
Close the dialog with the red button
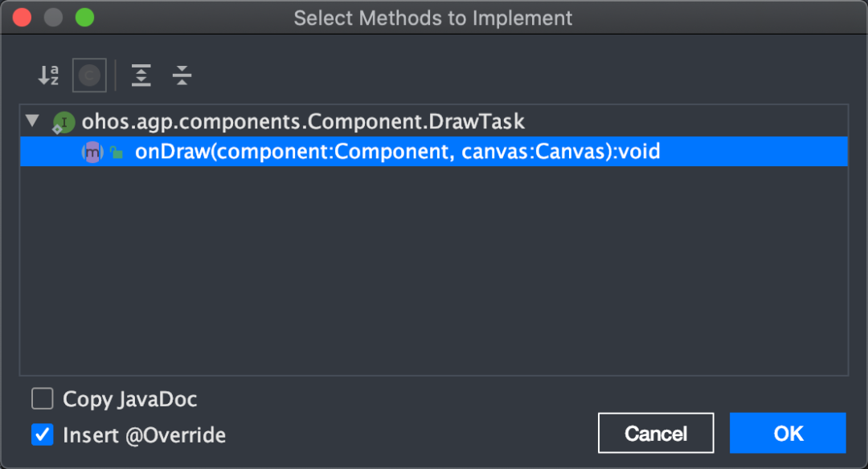point(23,18)
